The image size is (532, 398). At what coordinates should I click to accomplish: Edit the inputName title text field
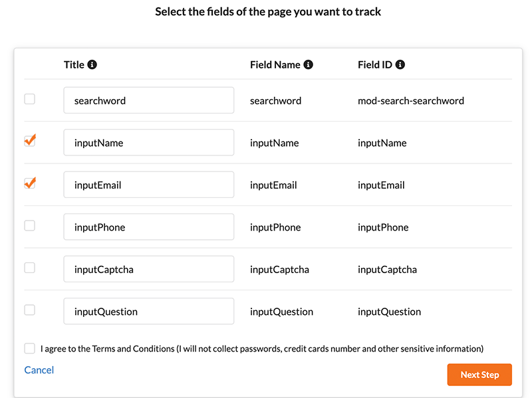pyautogui.click(x=148, y=143)
